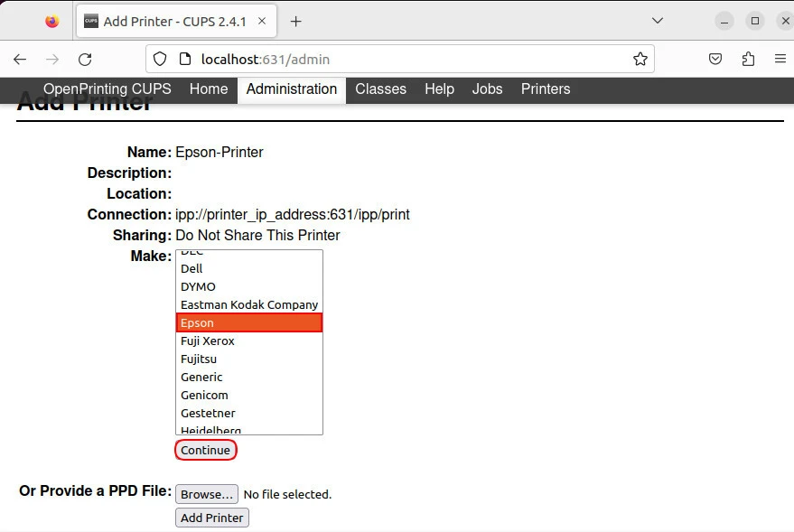The image size is (794, 532).
Task: Open the extensions puzzle icon
Action: coord(748,59)
